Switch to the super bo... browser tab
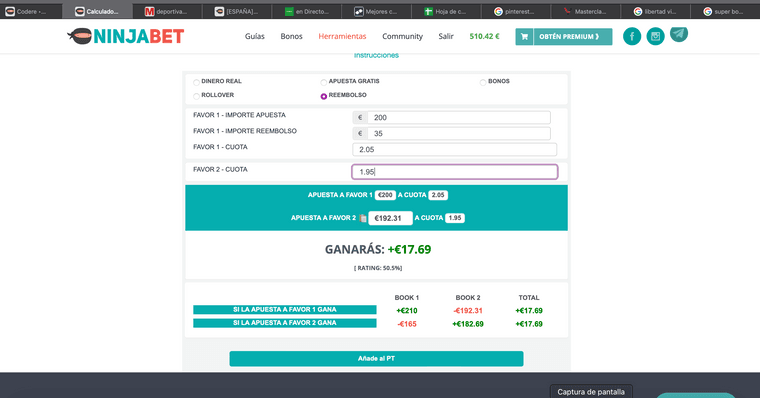760x398 pixels. (725, 11)
